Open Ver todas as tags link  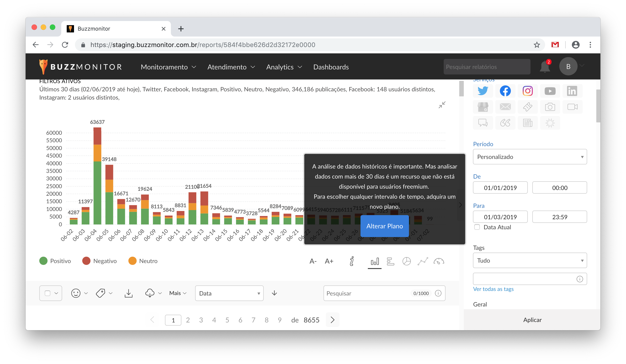pos(493,289)
